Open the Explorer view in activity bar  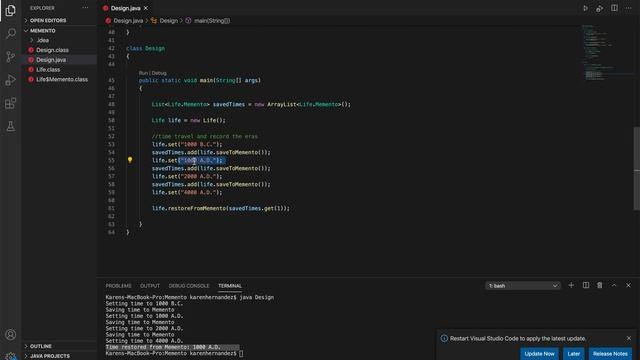pyautogui.click(x=11, y=10)
